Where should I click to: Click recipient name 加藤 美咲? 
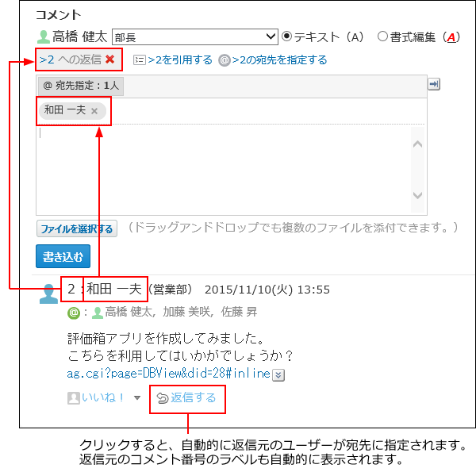tap(188, 312)
